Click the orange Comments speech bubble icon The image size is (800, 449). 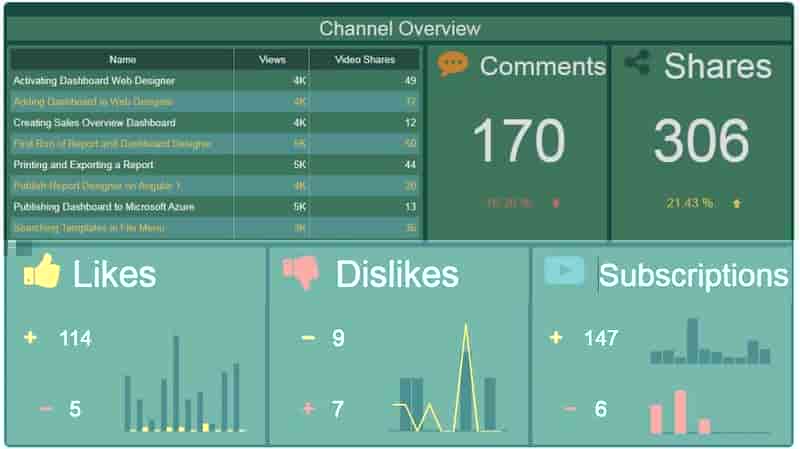pos(453,64)
